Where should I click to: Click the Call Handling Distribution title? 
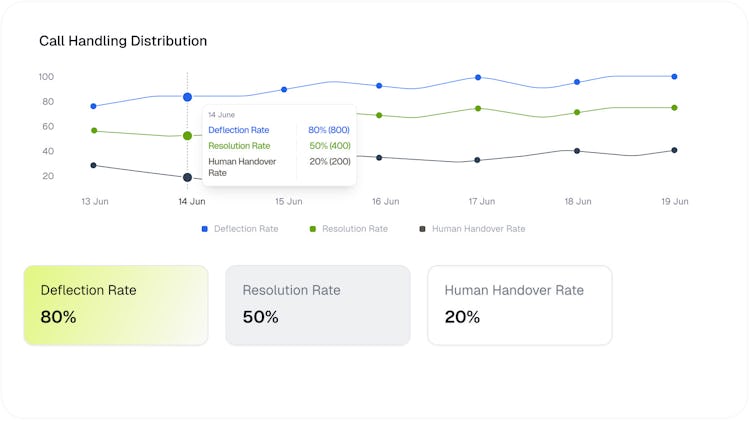(123, 41)
